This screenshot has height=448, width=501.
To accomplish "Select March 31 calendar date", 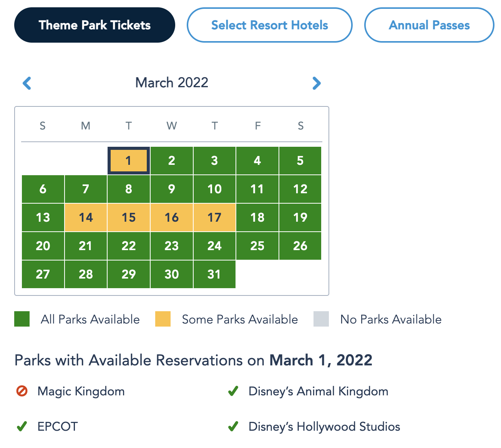I will (214, 274).
